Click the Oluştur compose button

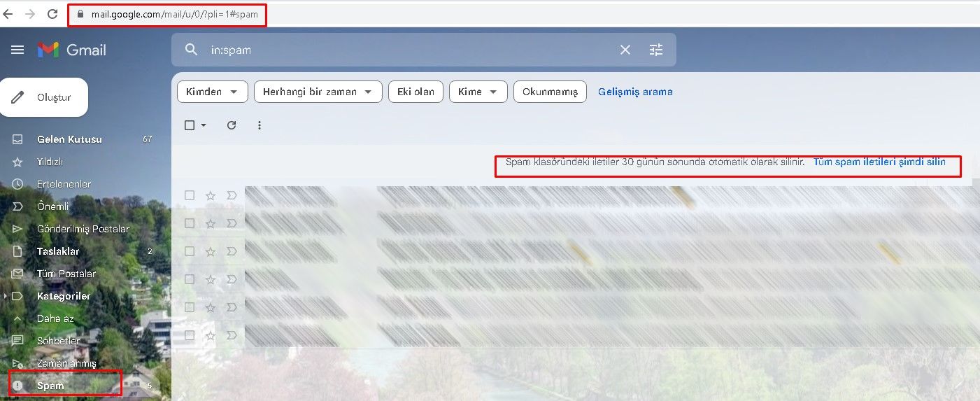coord(44,97)
